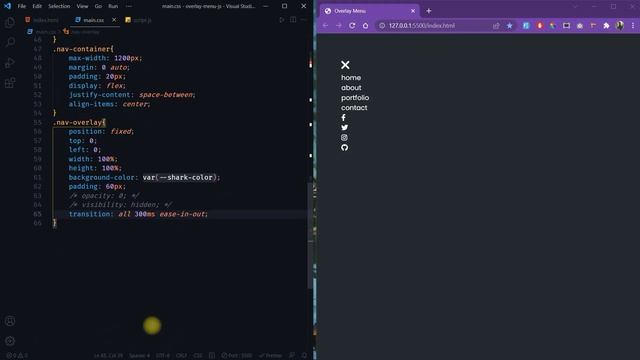
Task: Close the main.css editor tab
Action: (x=114, y=20)
